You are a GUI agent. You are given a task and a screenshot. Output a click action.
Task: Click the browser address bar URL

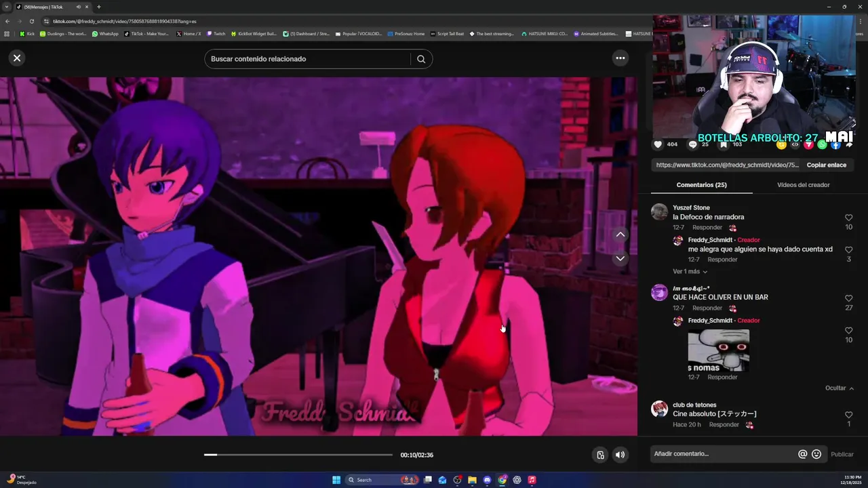point(125,21)
